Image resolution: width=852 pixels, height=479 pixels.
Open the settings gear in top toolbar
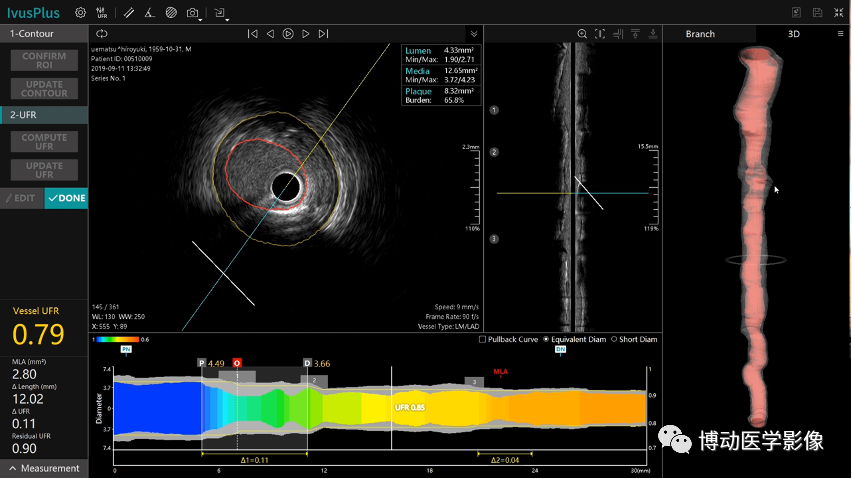click(x=80, y=13)
